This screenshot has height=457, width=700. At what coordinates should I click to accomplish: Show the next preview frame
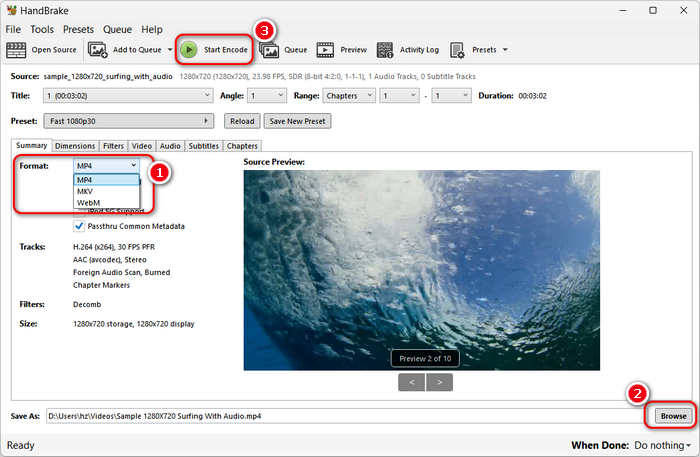[439, 382]
